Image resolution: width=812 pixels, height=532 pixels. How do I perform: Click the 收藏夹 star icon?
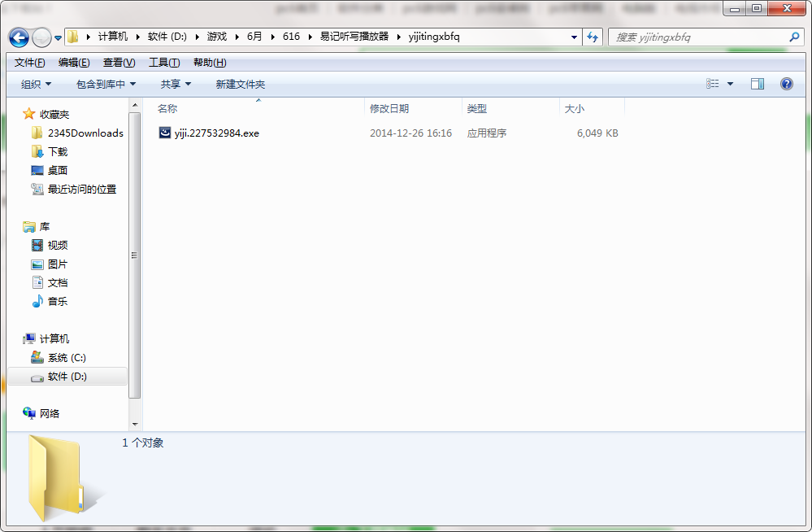point(29,114)
